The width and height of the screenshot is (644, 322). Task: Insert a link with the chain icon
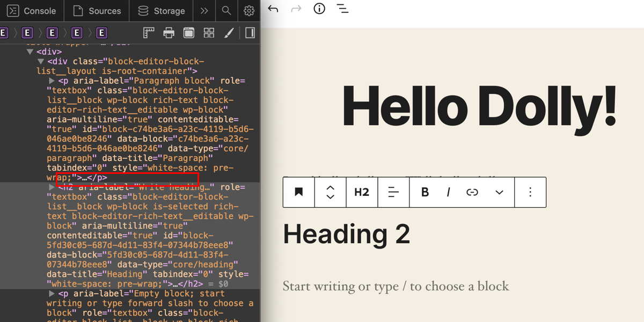(x=473, y=192)
